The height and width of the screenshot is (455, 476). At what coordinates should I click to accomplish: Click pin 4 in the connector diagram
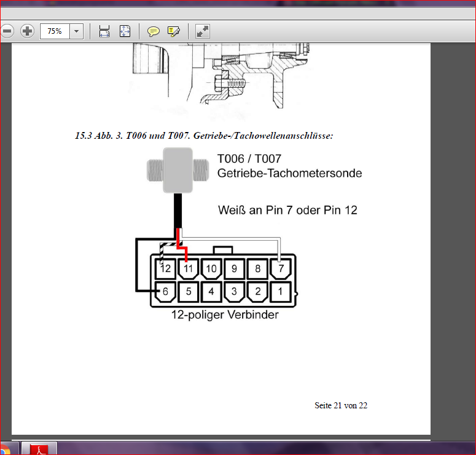click(x=211, y=292)
